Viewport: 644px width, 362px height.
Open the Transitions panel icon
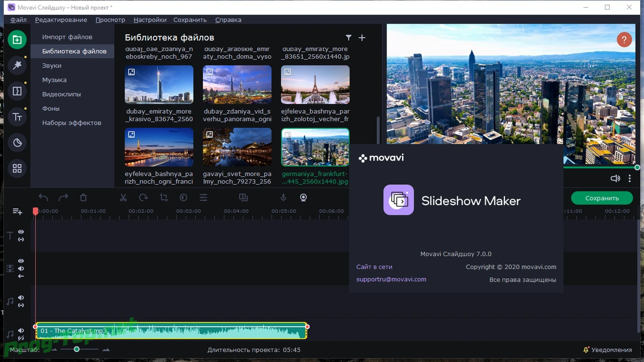(x=17, y=91)
